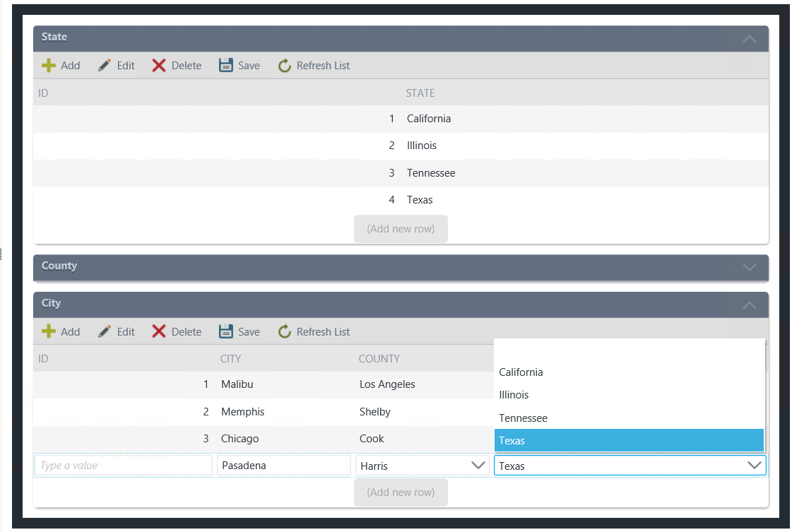Click the County panel header title
The height and width of the screenshot is (532, 792).
[59, 266]
